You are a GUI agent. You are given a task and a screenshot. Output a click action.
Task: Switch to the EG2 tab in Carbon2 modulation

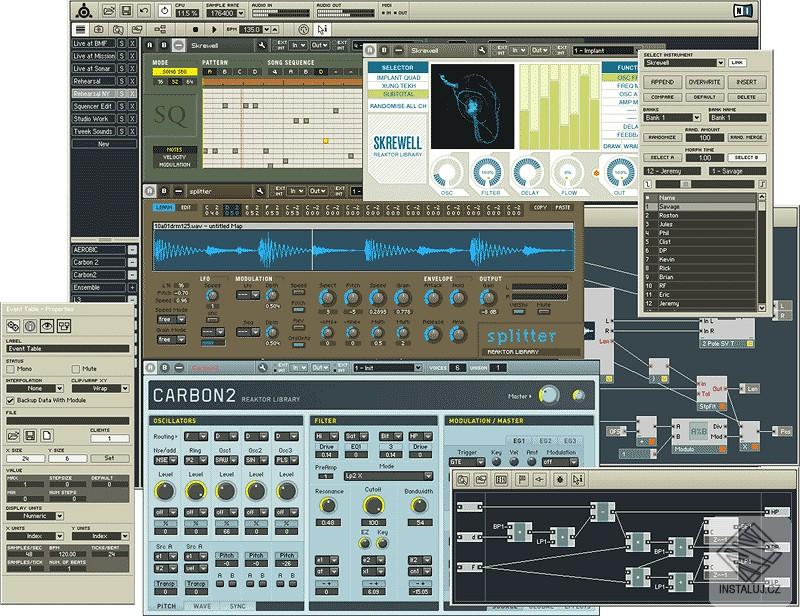tap(544, 441)
